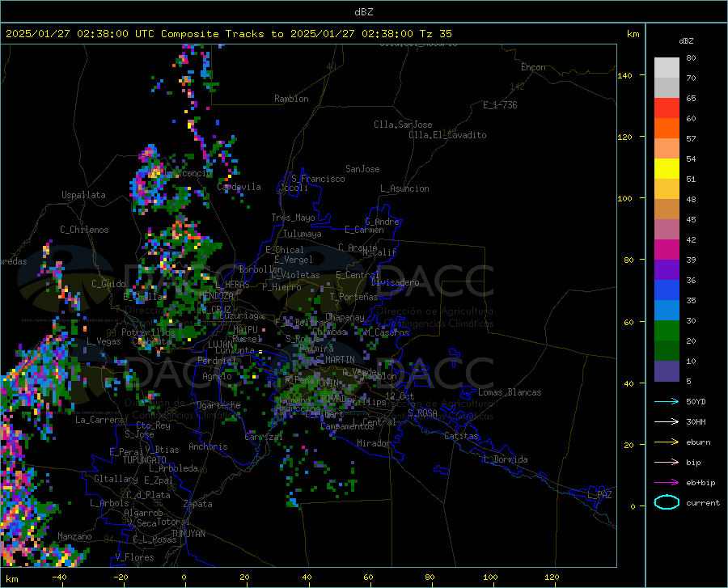Click the 'TUPUNGATO' place label
728x588 pixels.
click(x=145, y=460)
